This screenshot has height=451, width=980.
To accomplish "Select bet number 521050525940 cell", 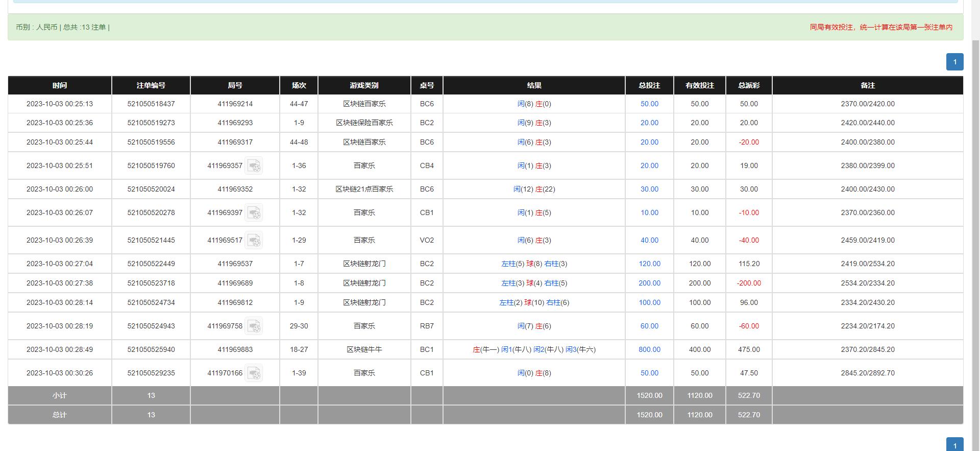I will click(151, 349).
